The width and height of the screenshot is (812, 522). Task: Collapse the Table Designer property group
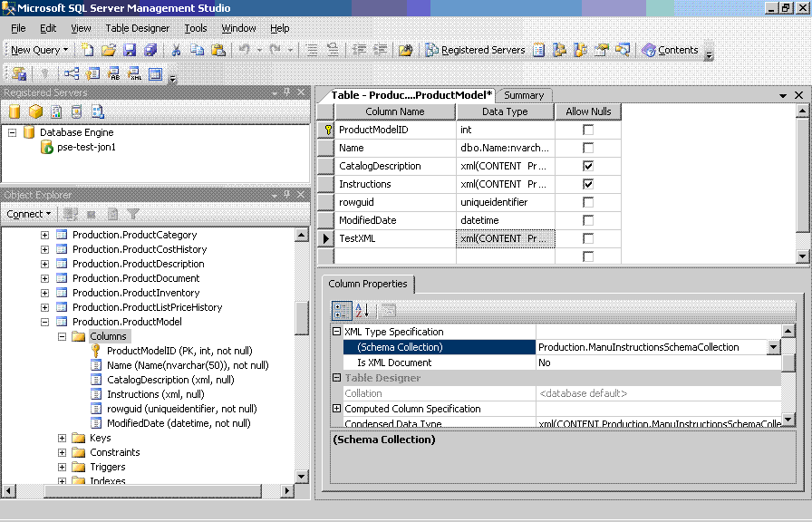(x=336, y=378)
